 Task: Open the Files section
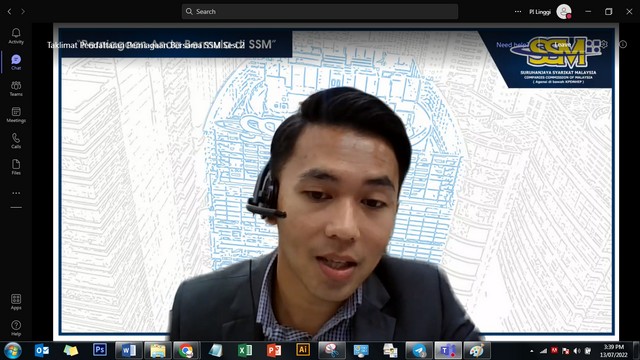16,167
